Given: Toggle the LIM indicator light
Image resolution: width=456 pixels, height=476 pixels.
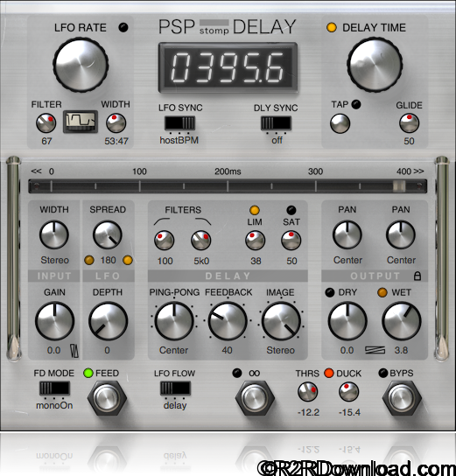Looking at the screenshot, I should (x=254, y=210).
